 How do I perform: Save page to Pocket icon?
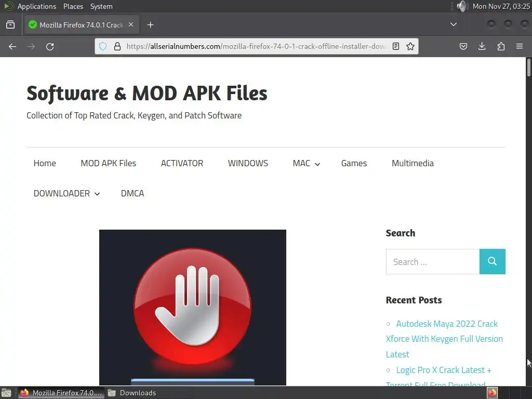click(463, 46)
